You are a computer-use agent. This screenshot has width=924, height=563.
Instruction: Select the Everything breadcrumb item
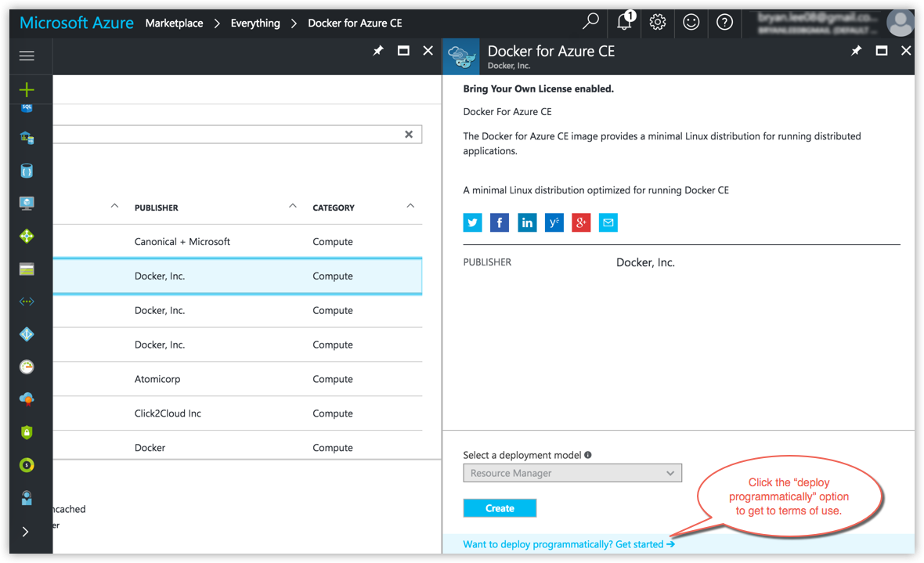tap(254, 23)
